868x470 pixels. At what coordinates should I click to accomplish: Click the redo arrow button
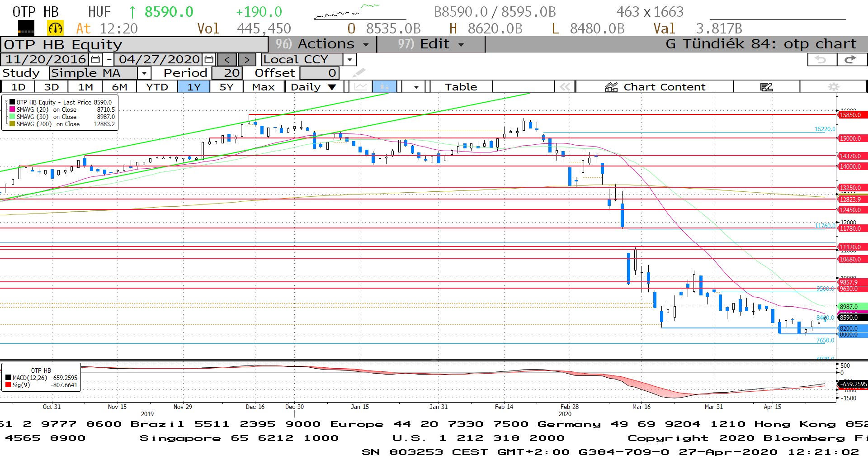pyautogui.click(x=852, y=59)
